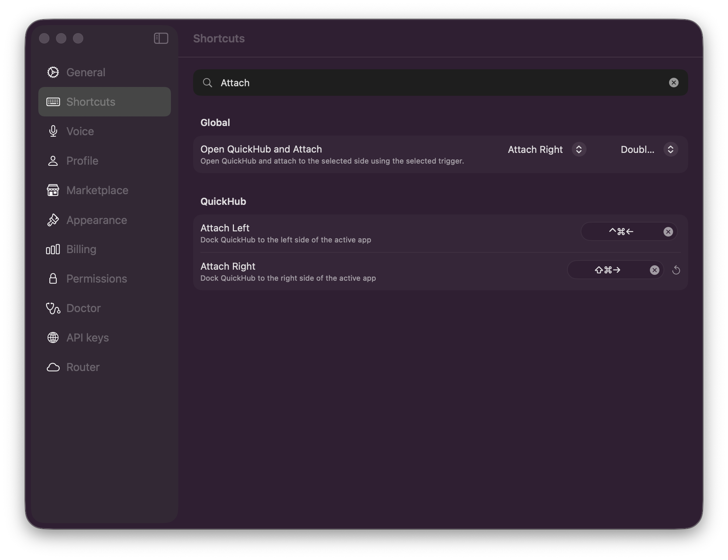Go to Voice settings

point(105,131)
